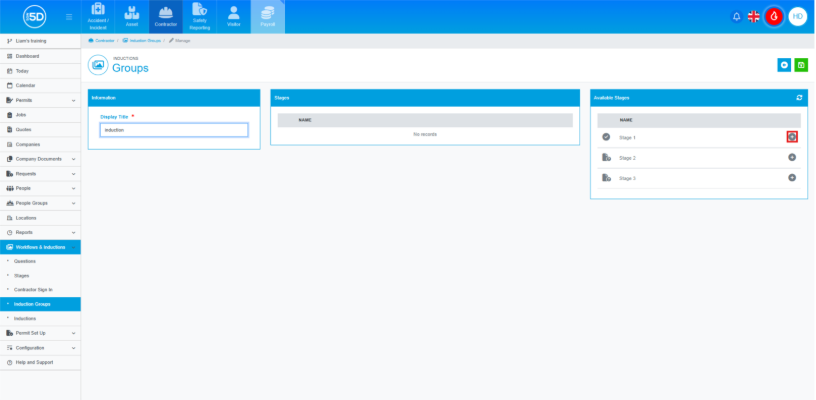The height and width of the screenshot is (400, 816).
Task: Open the Safety Reporting module
Action: pos(200,17)
